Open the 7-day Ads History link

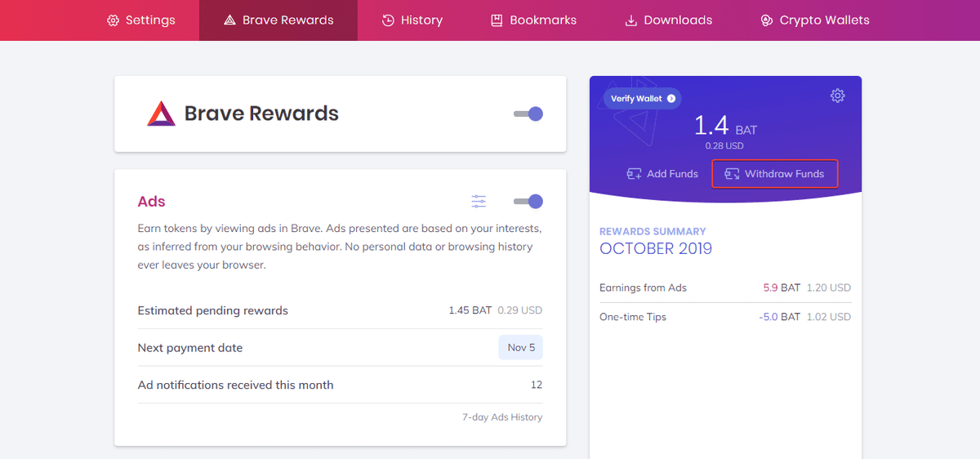(502, 417)
